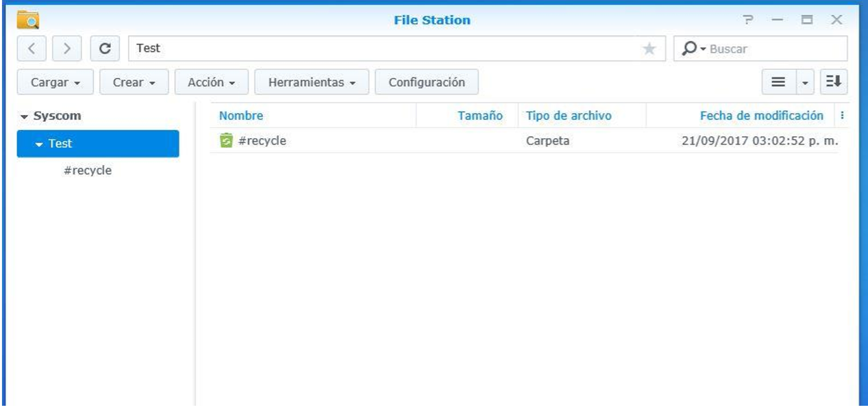Image resolution: width=868 pixels, height=414 pixels.
Task: Expand the Acción dropdown
Action: click(212, 82)
